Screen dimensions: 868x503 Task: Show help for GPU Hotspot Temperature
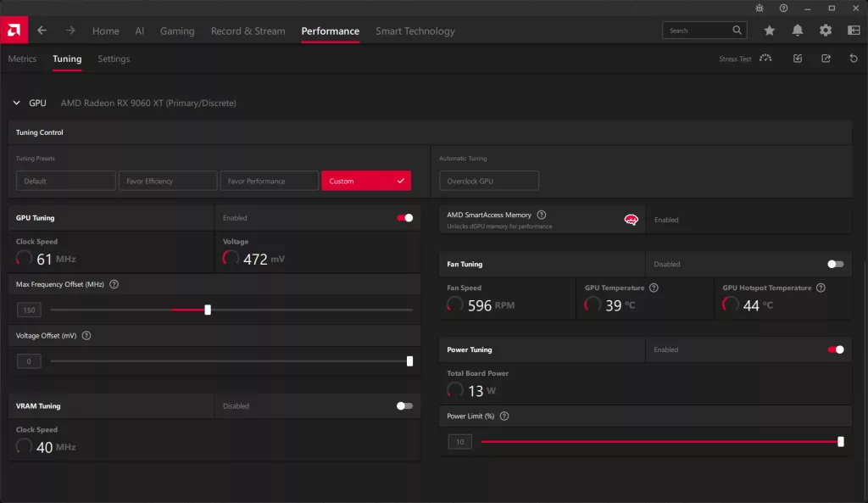(x=821, y=288)
